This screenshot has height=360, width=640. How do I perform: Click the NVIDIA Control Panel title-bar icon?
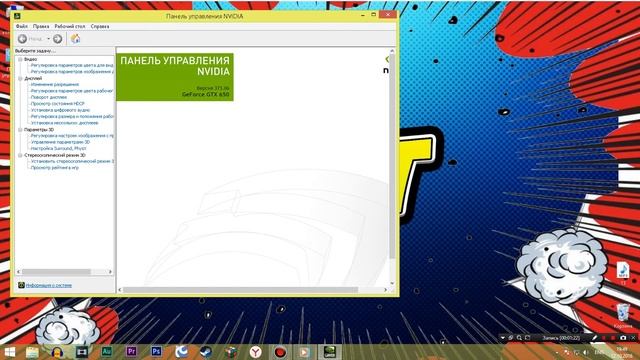point(17,16)
